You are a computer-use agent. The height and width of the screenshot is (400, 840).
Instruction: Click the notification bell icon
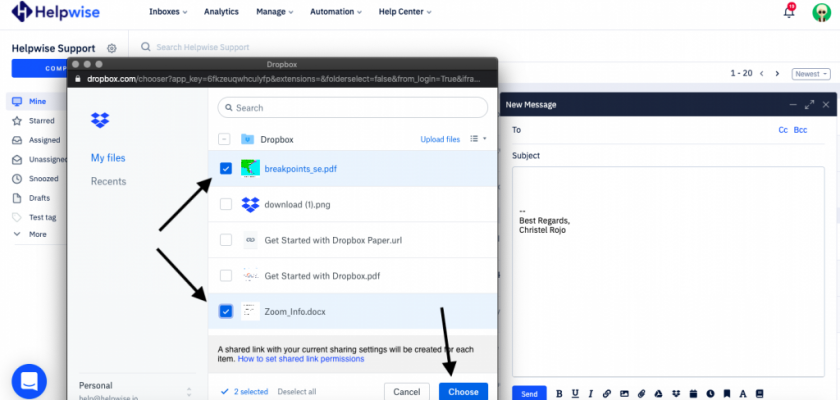789,12
